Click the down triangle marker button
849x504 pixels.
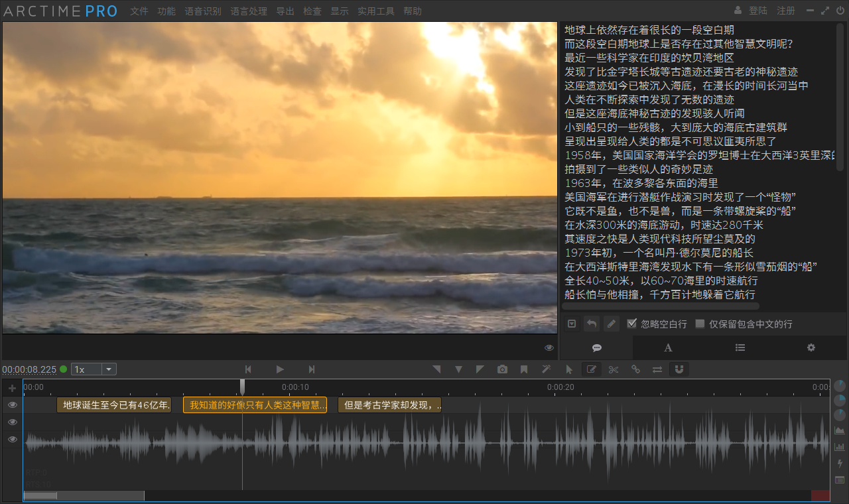(x=458, y=369)
